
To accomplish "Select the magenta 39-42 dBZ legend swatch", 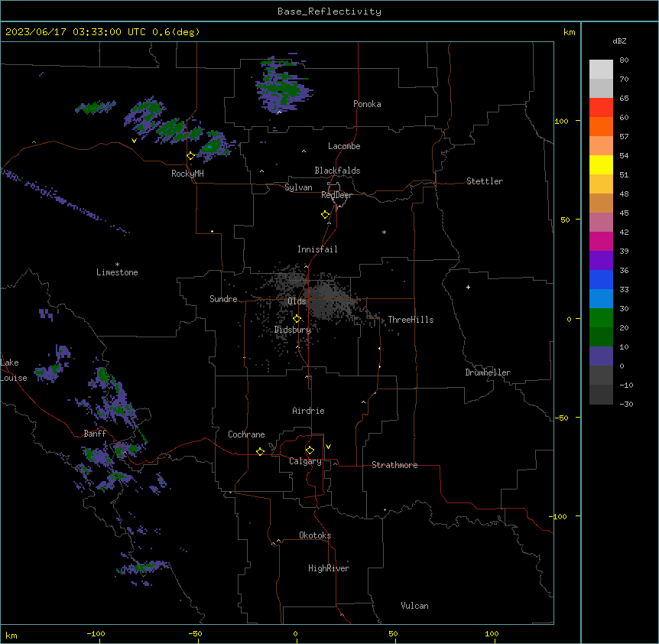I will point(601,241).
